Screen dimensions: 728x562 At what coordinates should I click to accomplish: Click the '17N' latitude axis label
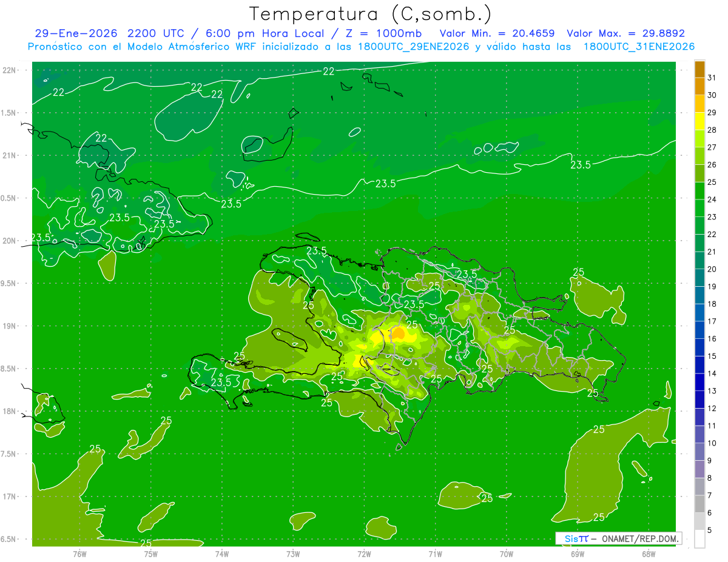tap(10, 497)
